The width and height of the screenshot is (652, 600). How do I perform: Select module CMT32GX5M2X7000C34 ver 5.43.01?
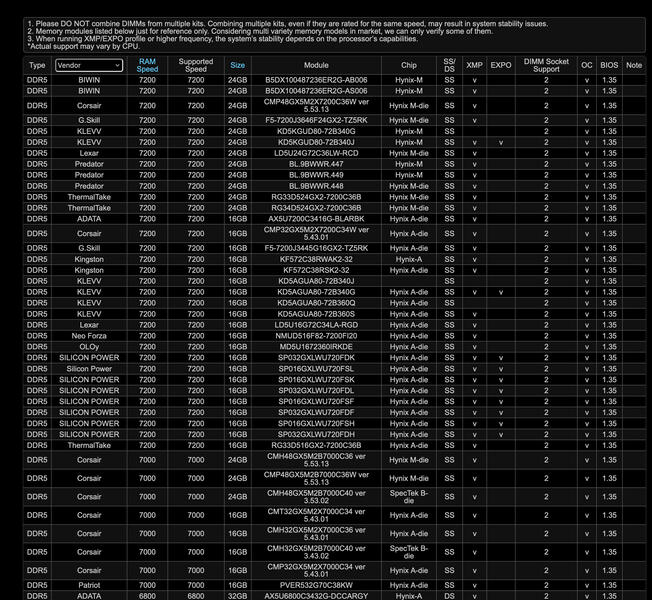pyautogui.click(x=316, y=515)
